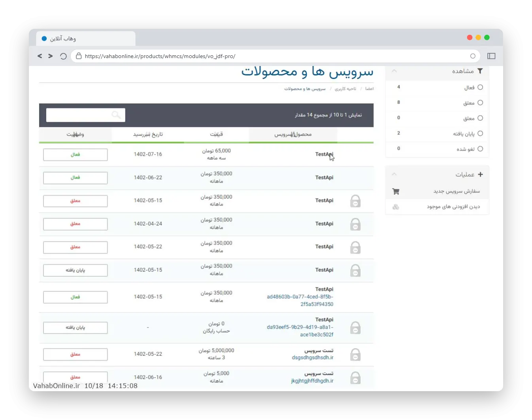This screenshot has width=532, height=420.
Task: Reload the page with the refresh icon
Action: click(x=63, y=56)
